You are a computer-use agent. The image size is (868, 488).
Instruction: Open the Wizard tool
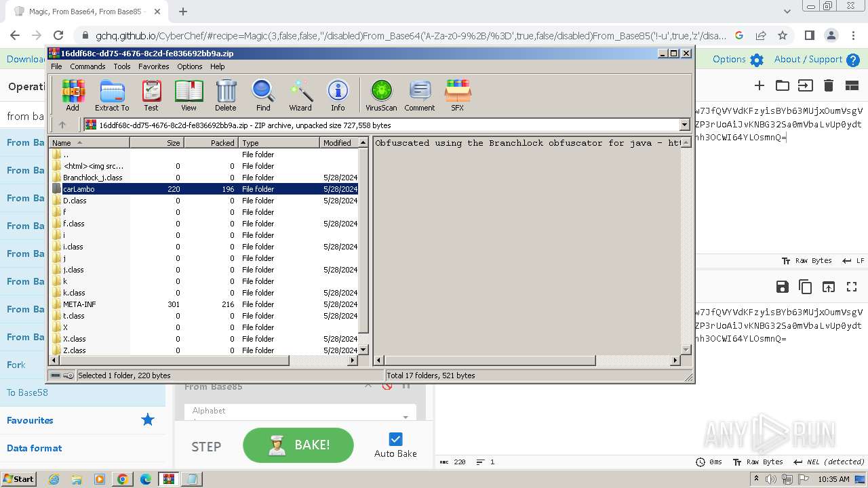(300, 96)
